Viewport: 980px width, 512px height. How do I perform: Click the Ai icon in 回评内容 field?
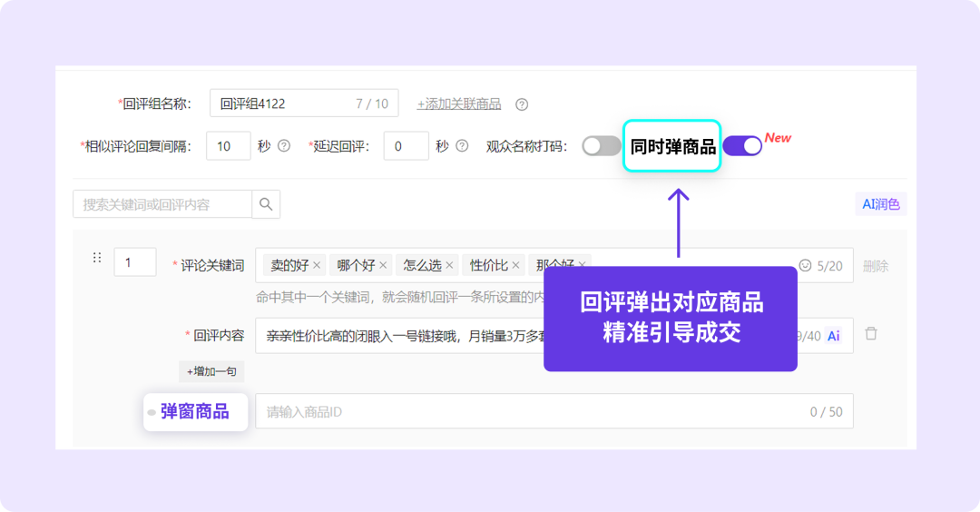(834, 336)
